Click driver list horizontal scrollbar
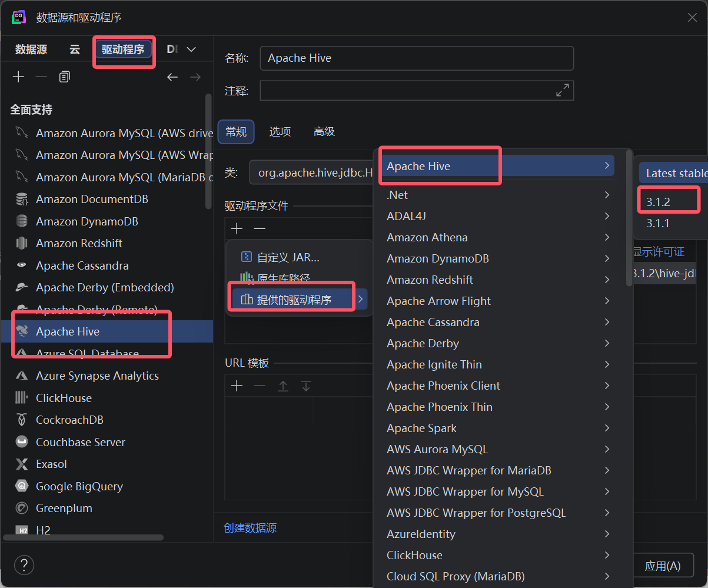The height and width of the screenshot is (588, 708). point(83,537)
